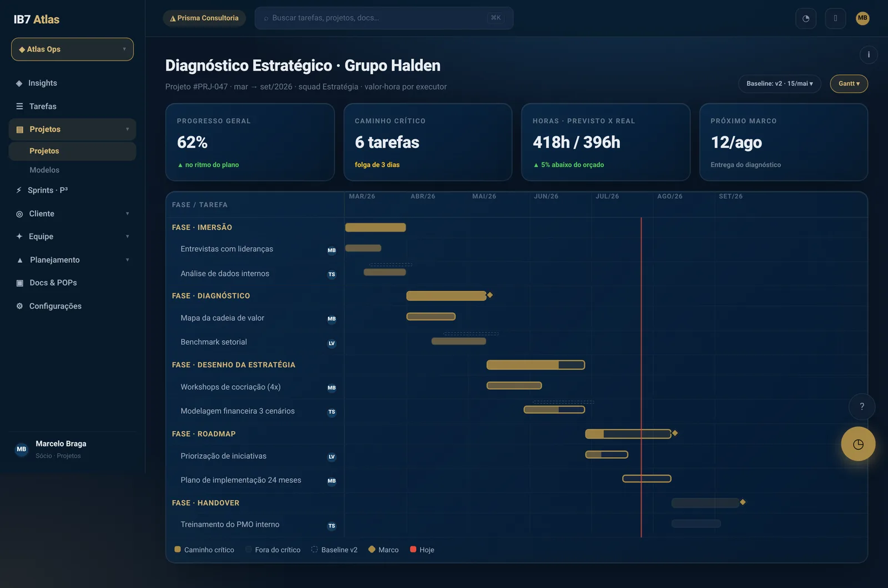Expand the Equipe menu chevron
Viewport: 888px width, 588px height.
pos(127,236)
